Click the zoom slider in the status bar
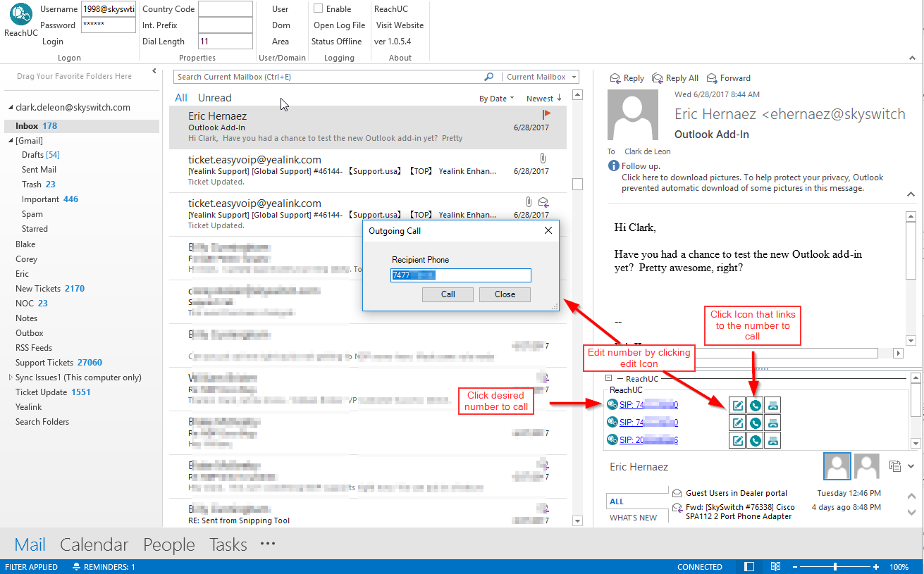The image size is (924, 574). coord(835,567)
